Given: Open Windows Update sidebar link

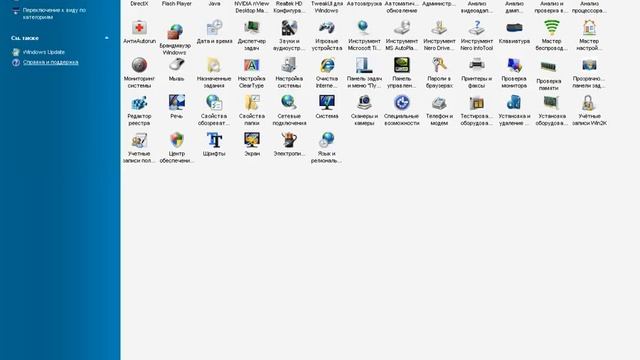Looking at the screenshot, I should [x=44, y=52].
